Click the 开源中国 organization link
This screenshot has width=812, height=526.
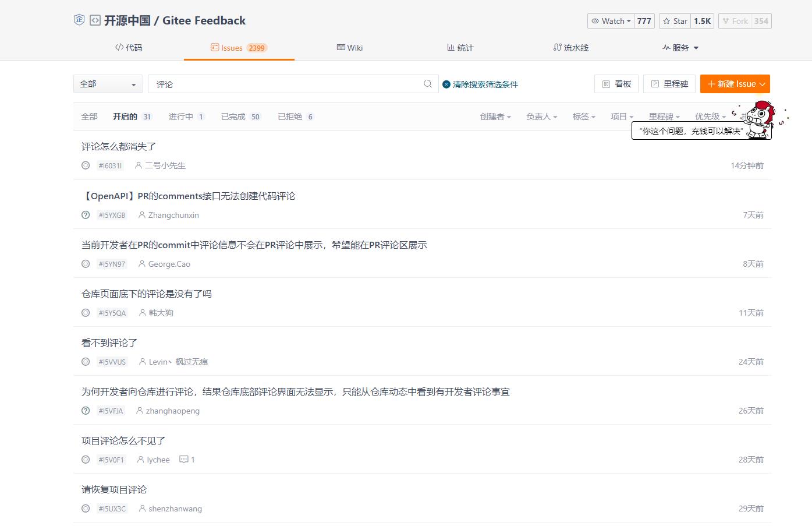click(x=127, y=20)
